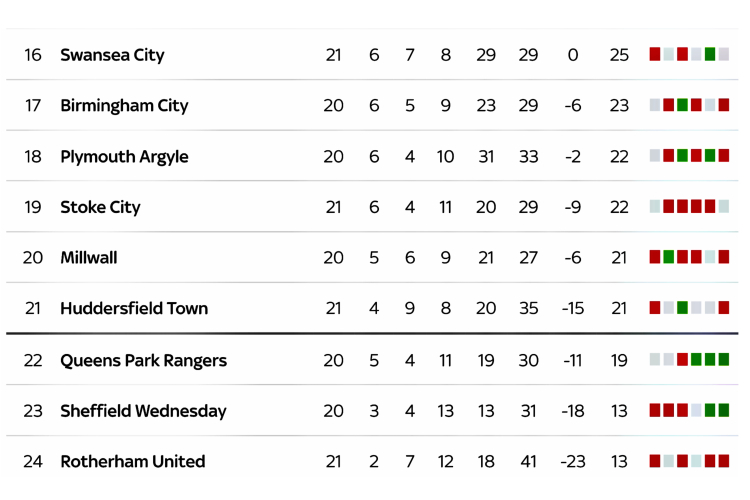Click Huddersfield Town's green form square
The height and width of the screenshot is (500, 750).
click(682, 308)
